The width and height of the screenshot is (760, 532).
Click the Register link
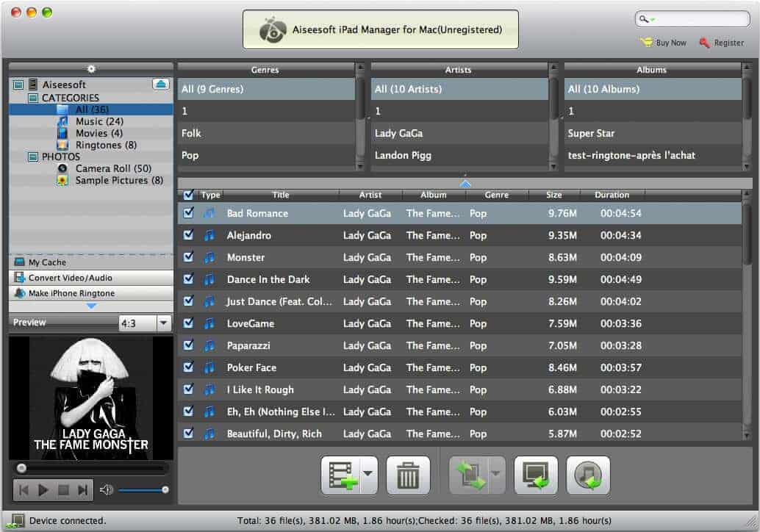pyautogui.click(x=722, y=43)
